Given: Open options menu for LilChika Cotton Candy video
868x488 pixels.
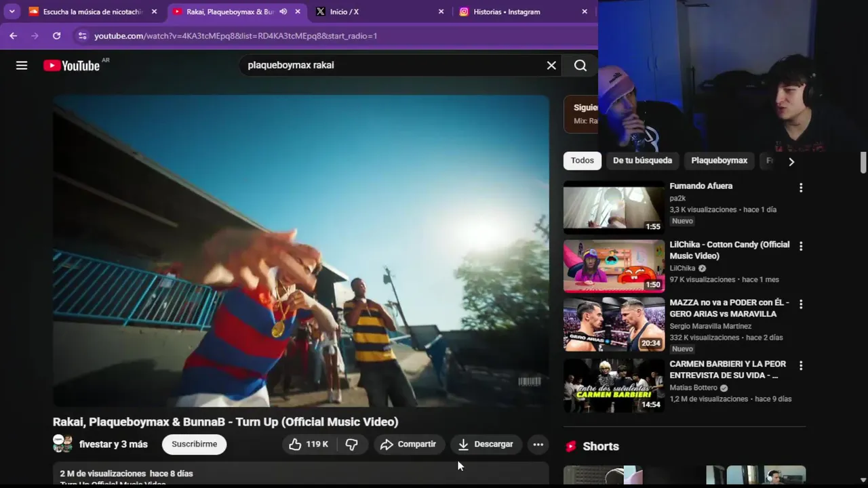Looking at the screenshot, I should (x=801, y=246).
